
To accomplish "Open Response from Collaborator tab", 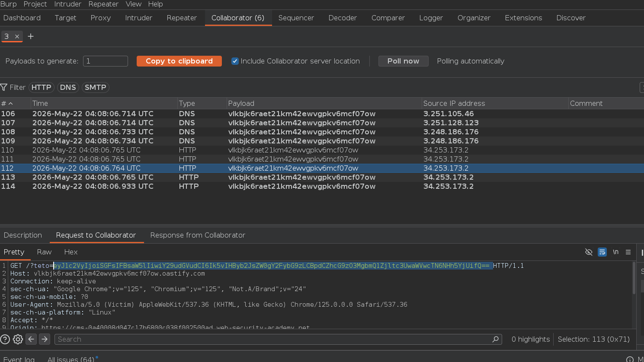I will [x=198, y=235].
